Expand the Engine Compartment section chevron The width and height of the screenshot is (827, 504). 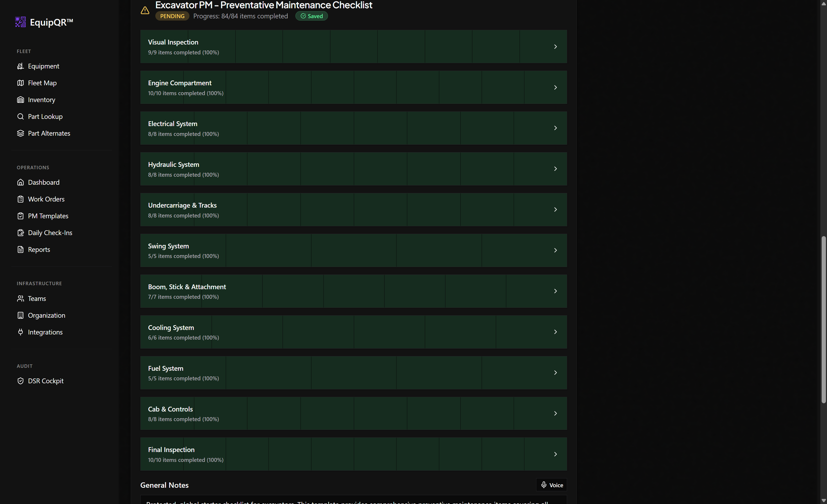(x=555, y=87)
